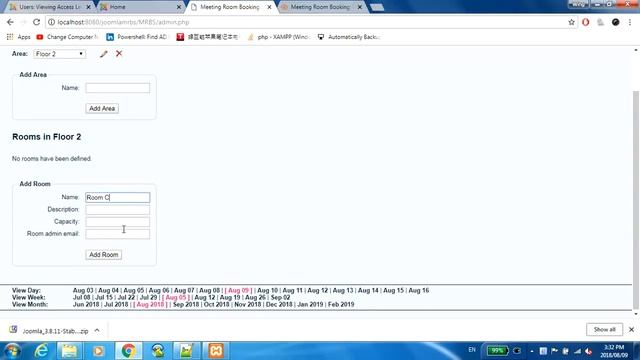
Task: Open the Area dropdown showing Floor 2
Action: tap(60, 54)
